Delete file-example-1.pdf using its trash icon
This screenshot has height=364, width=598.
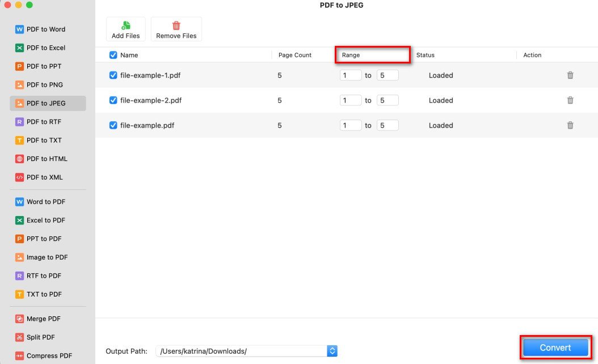(x=570, y=75)
